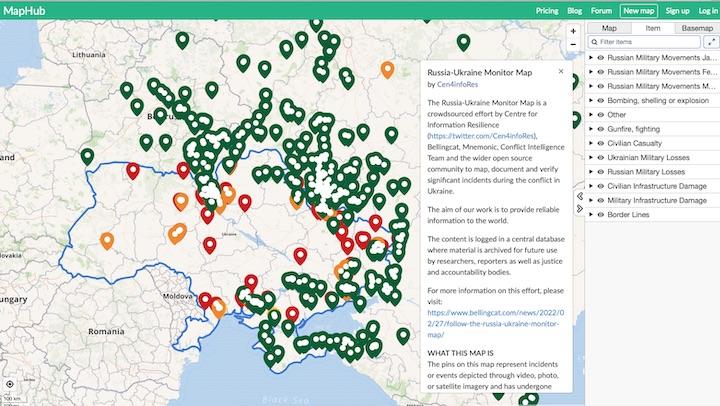Zoom out of the map

(x=572, y=47)
